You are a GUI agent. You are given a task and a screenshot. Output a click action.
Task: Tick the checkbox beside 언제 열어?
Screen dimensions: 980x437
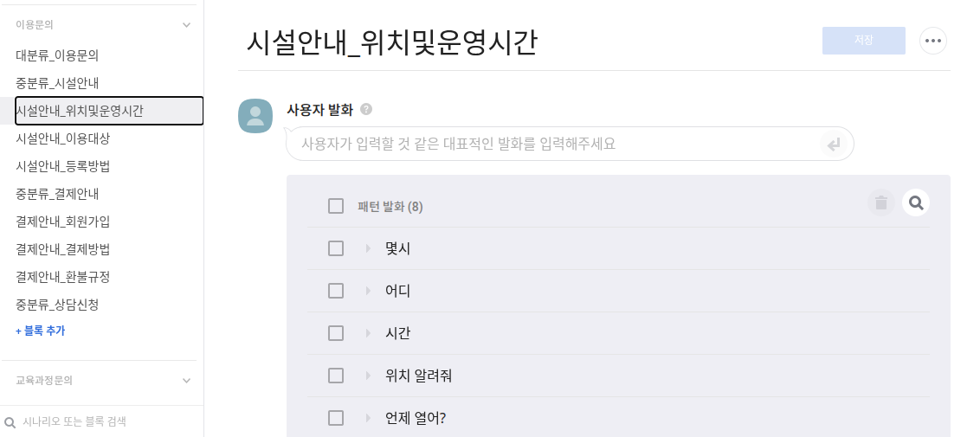[336, 418]
